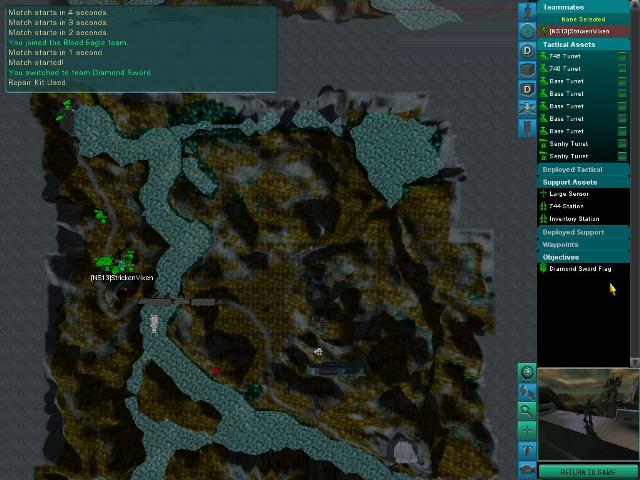This screenshot has width=640, height=480.
Task: Click the sensor icon next to Large Sensor
Action: 543,193
